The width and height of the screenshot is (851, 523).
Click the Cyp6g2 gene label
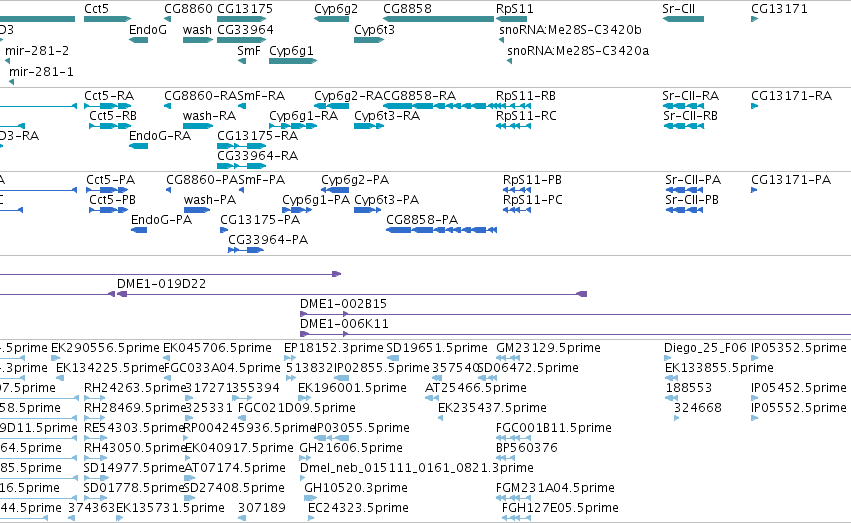click(336, 9)
